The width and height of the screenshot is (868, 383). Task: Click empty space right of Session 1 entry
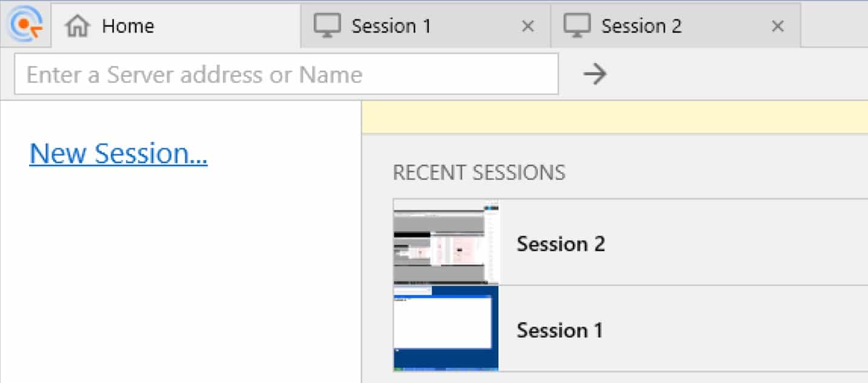click(735, 328)
